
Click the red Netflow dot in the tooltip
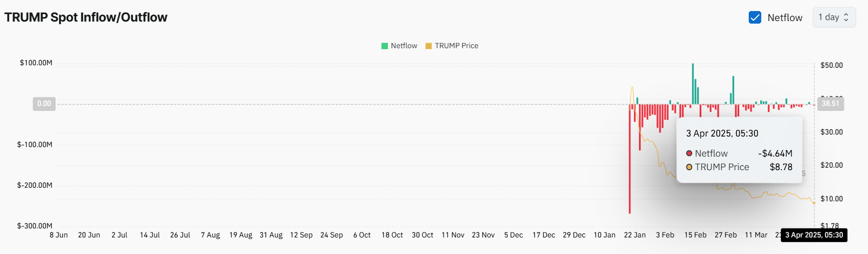[689, 154]
